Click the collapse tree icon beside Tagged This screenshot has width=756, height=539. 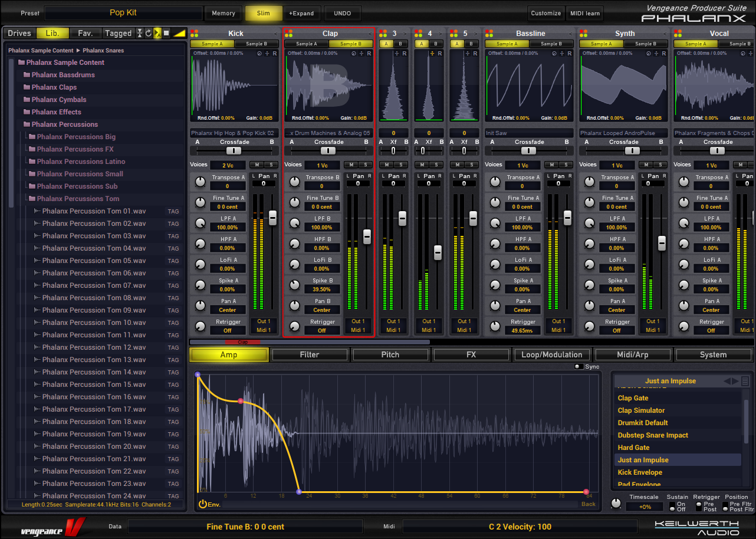coord(140,34)
